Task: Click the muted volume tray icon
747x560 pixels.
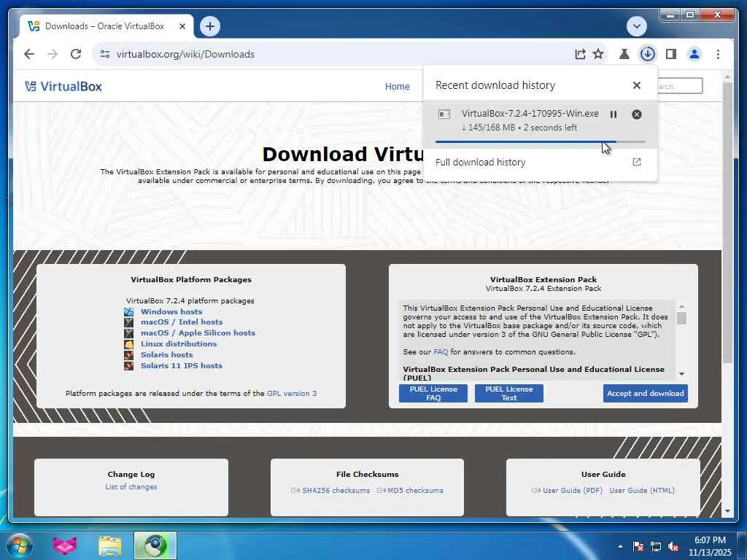Action: (x=673, y=546)
